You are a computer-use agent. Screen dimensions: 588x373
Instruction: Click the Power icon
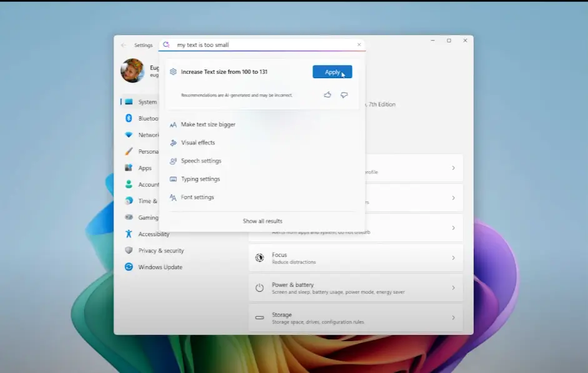click(259, 288)
